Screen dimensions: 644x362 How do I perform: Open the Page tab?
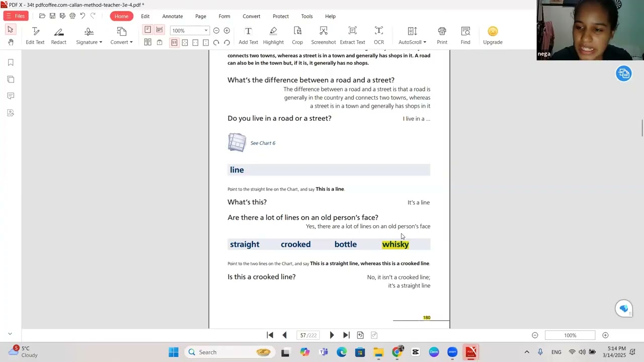pyautogui.click(x=201, y=16)
